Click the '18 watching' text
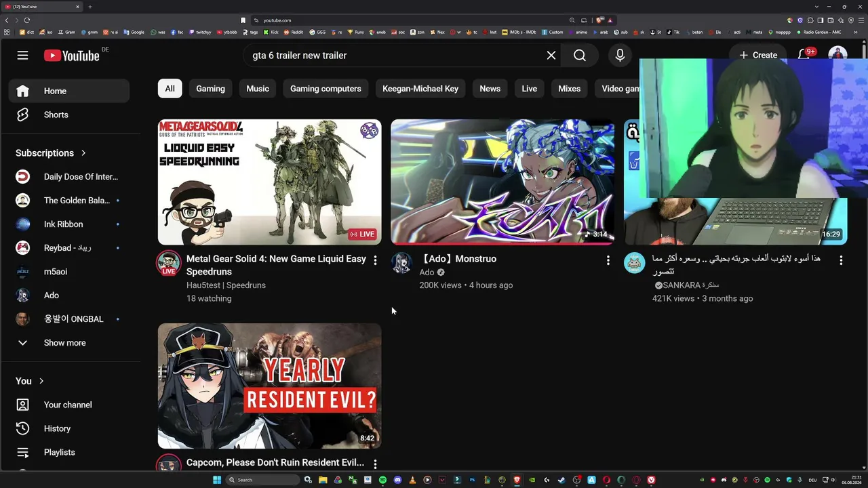Screen dimensions: 868x488 pos(209,298)
